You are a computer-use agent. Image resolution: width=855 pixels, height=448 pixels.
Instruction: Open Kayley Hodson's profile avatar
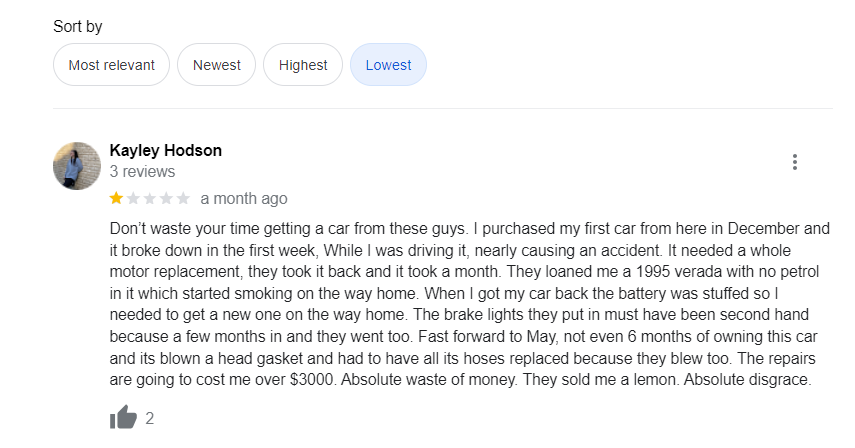pyautogui.click(x=77, y=166)
